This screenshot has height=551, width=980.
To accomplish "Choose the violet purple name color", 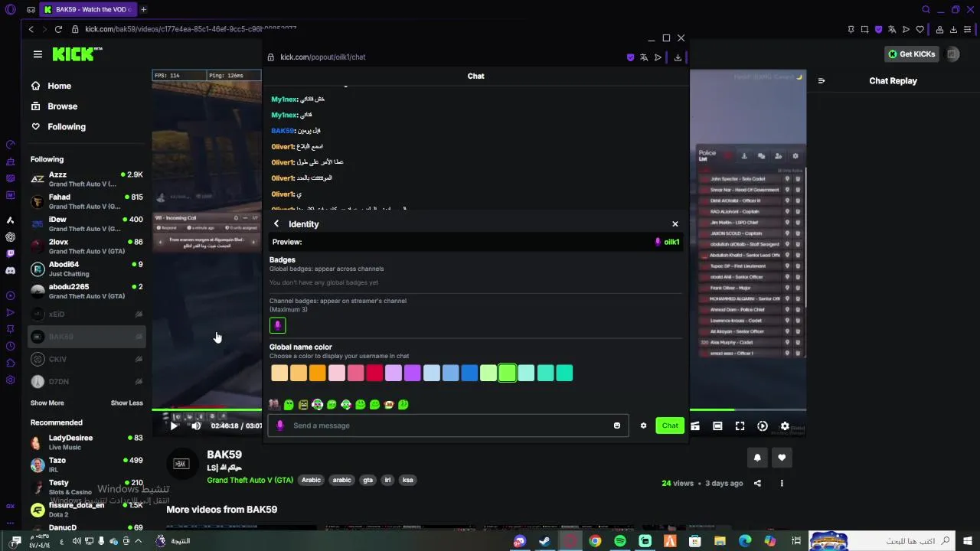I will [412, 373].
